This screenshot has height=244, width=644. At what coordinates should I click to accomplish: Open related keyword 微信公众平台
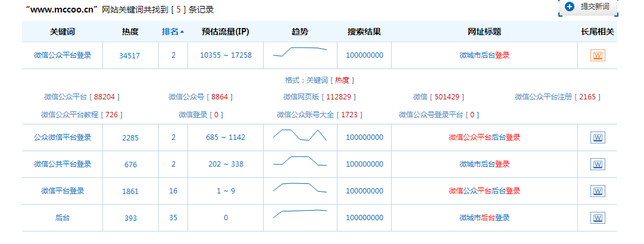[x=65, y=97]
